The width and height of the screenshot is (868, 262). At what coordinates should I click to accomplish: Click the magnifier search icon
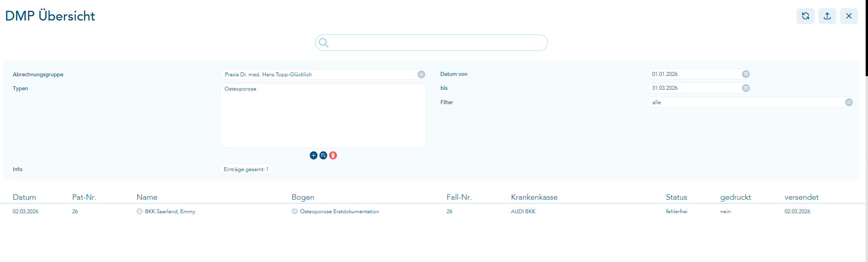point(324,43)
